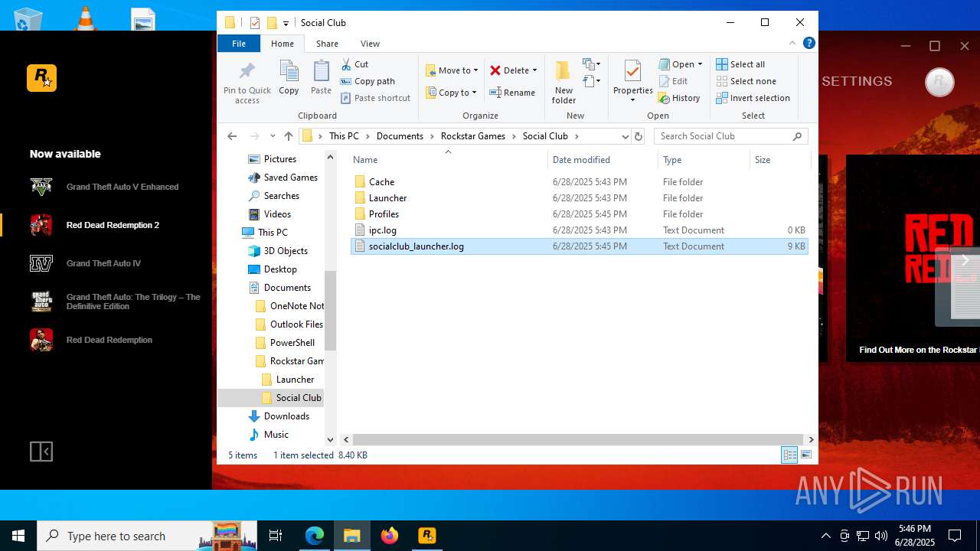The height and width of the screenshot is (551, 980).
Task: Expand address bar history dropdown
Action: click(x=625, y=136)
